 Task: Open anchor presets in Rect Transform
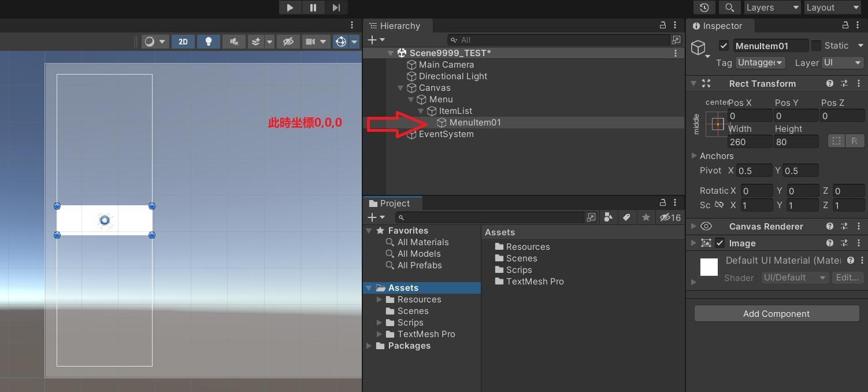pyautogui.click(x=717, y=123)
